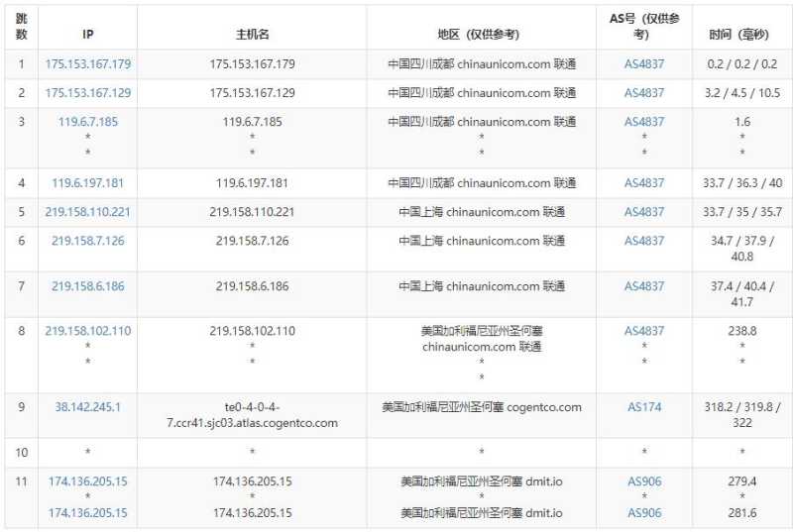The height and width of the screenshot is (532, 793).
Task: Click hostname cell 219.158.110.221 in black text
Action: point(253,212)
